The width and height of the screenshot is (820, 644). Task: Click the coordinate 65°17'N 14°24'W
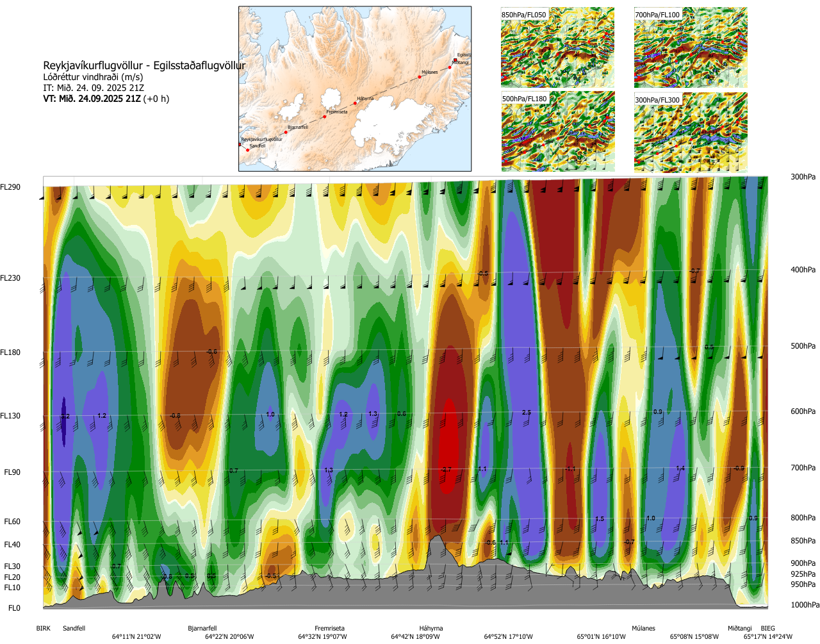pyautogui.click(x=768, y=637)
